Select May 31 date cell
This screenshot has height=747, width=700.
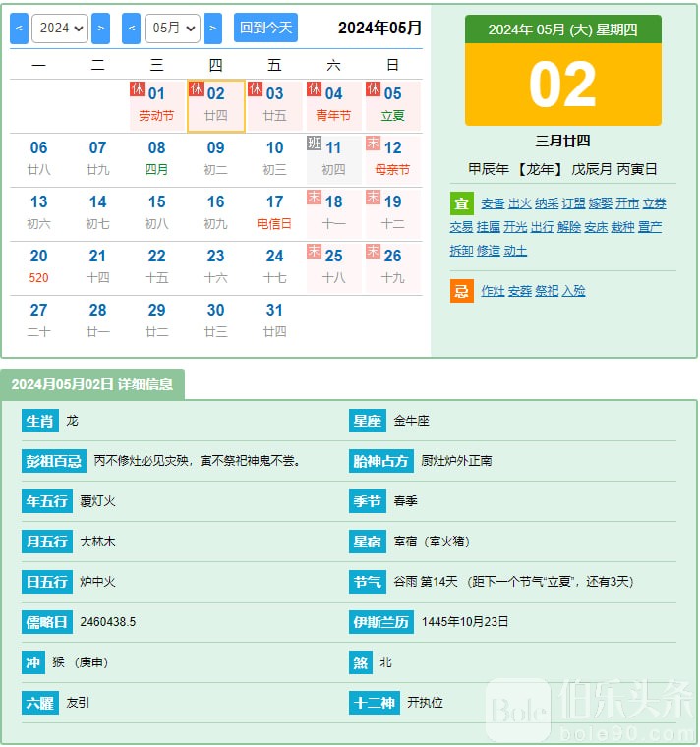tap(274, 319)
